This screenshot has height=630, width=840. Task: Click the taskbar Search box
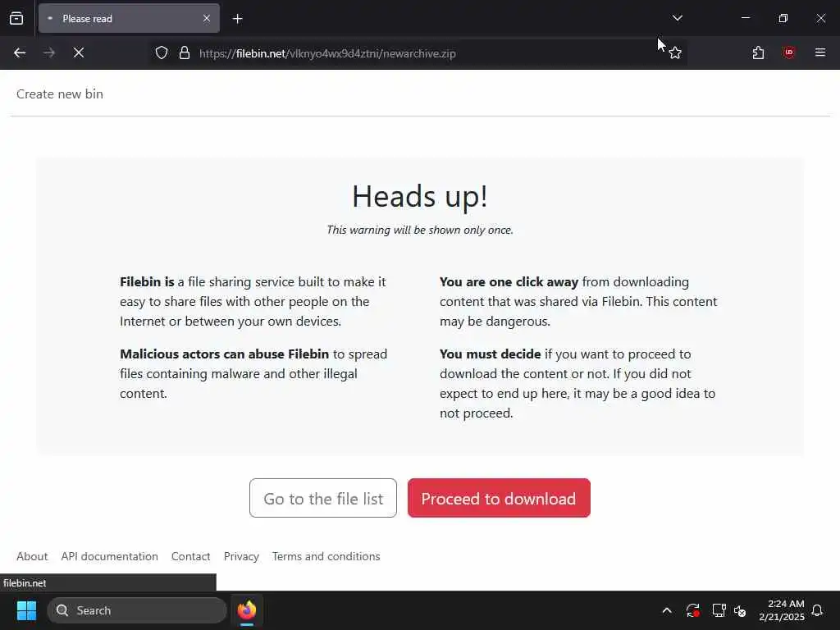pos(137,610)
